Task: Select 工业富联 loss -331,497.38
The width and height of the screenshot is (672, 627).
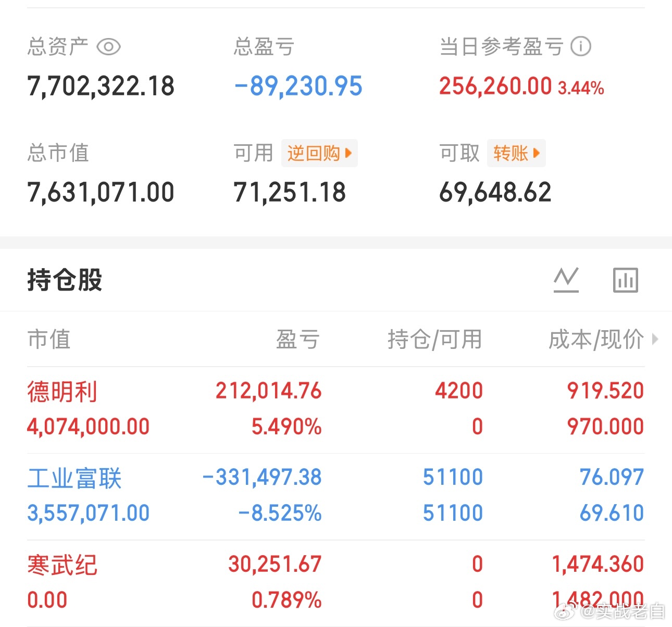Action: coord(262,478)
